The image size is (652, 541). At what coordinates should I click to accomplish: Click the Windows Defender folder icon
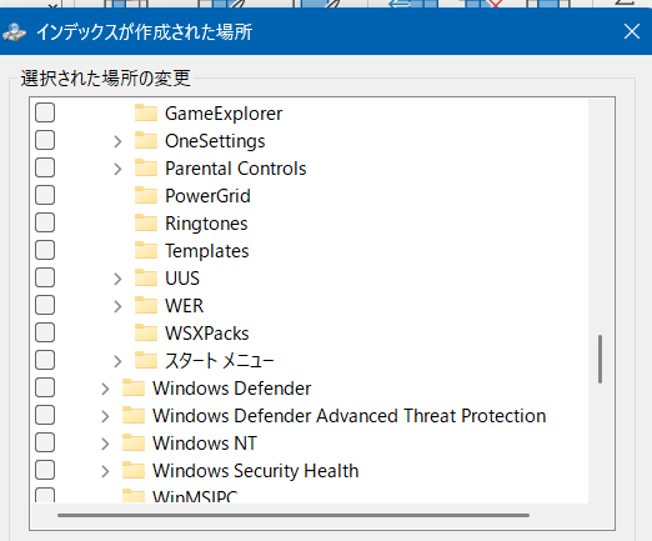coord(133,388)
